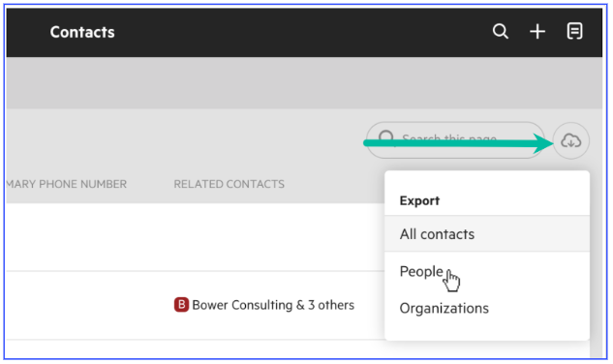Click the cloud download export icon

point(571,140)
